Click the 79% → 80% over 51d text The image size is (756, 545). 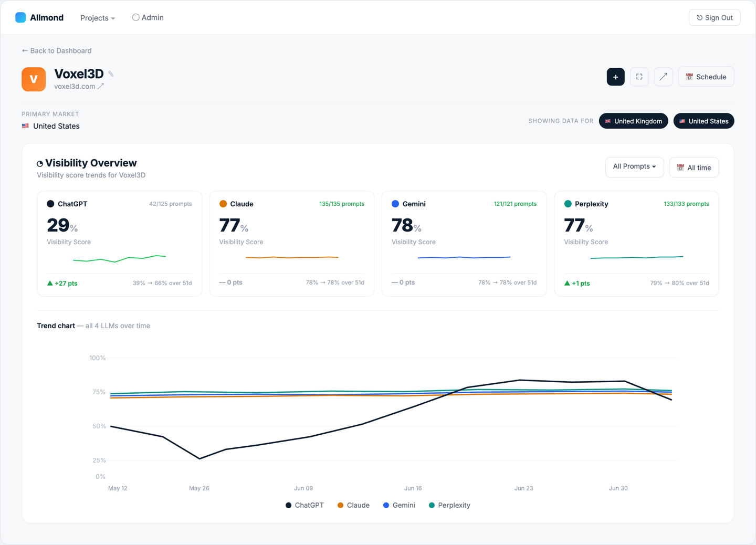pyautogui.click(x=679, y=283)
